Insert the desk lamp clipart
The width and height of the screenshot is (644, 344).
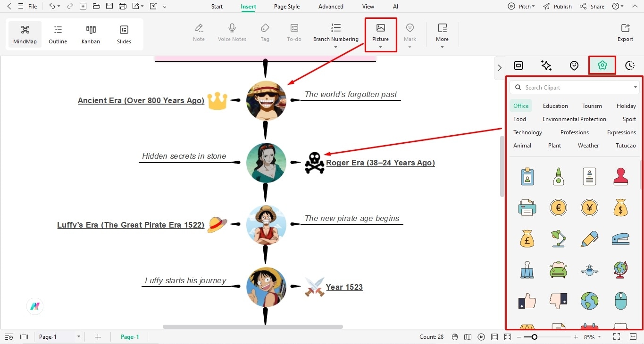click(558, 238)
